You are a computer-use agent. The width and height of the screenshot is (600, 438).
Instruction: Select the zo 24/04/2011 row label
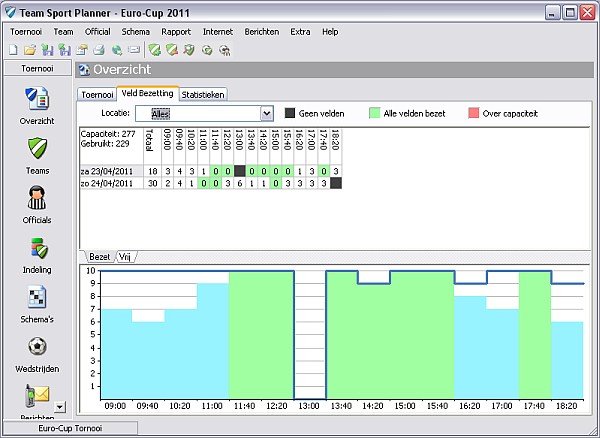(111, 183)
